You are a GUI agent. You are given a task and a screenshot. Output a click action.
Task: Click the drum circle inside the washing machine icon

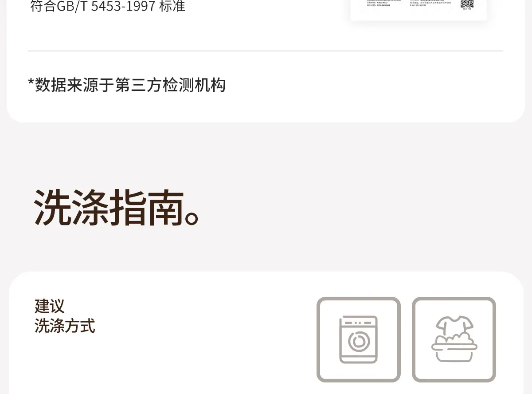[358, 341]
